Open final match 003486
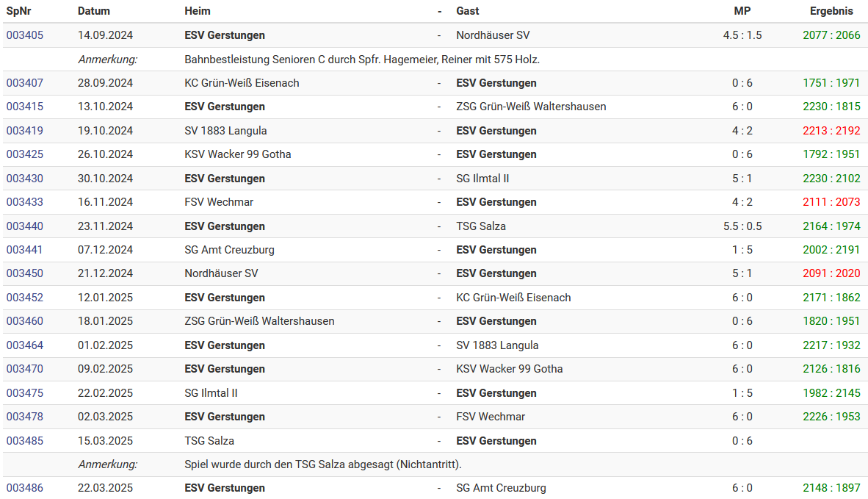This screenshot has width=868, height=499. click(x=25, y=488)
